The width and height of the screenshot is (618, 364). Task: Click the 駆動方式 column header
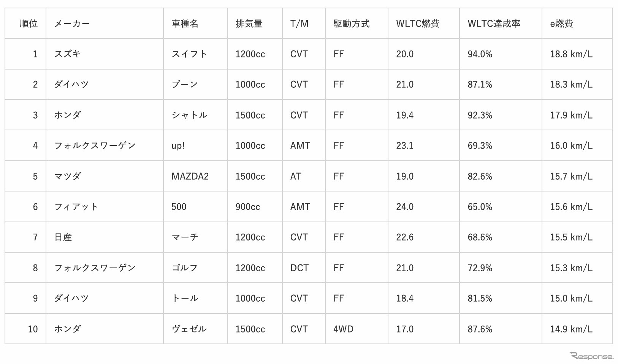[x=351, y=24]
